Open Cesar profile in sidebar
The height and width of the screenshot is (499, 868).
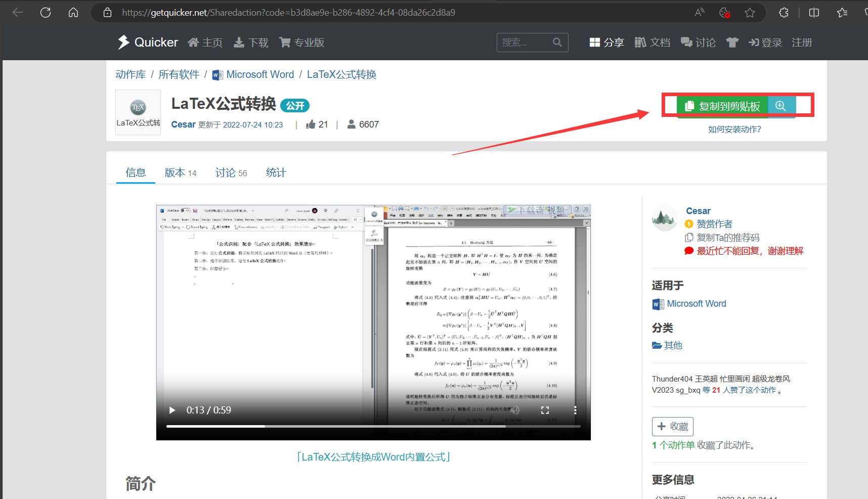point(698,211)
